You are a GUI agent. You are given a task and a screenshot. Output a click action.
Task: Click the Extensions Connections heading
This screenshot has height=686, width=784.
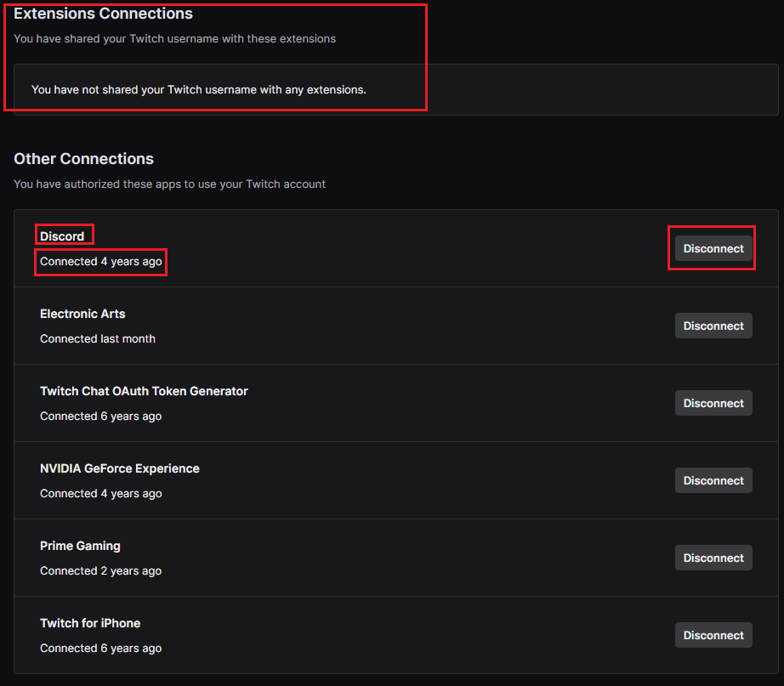[x=103, y=14]
